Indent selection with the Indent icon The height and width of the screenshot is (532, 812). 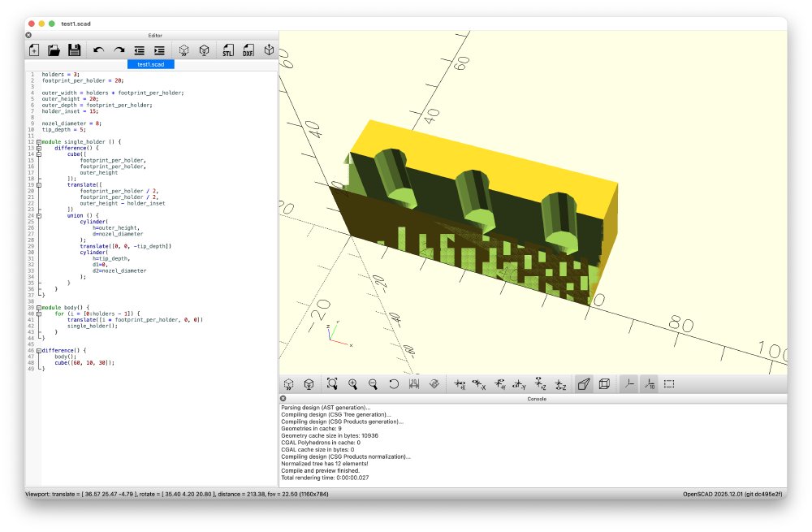(160, 50)
